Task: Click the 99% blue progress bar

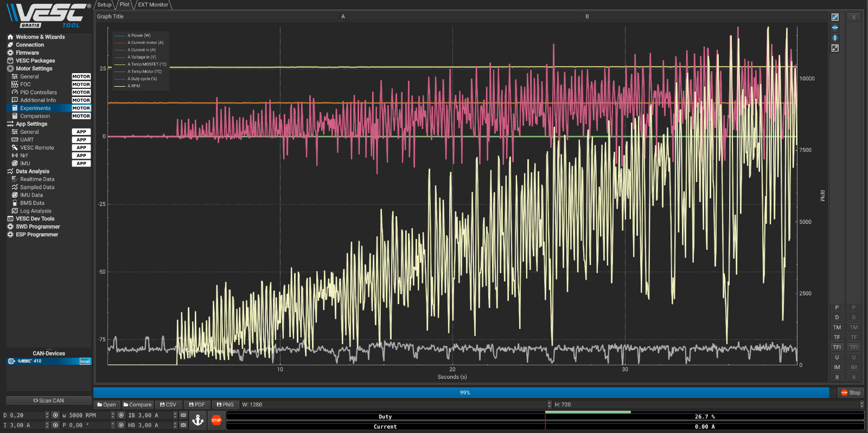Action: [461, 393]
